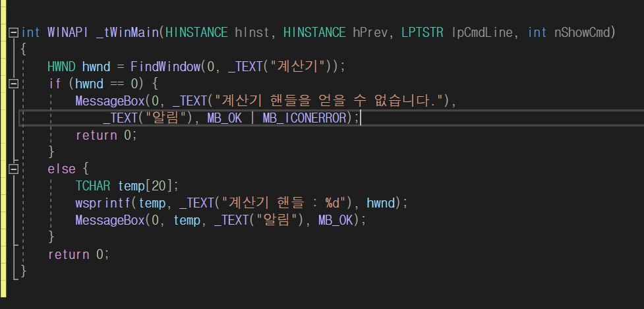Click the FindWindow function call

click(165, 67)
